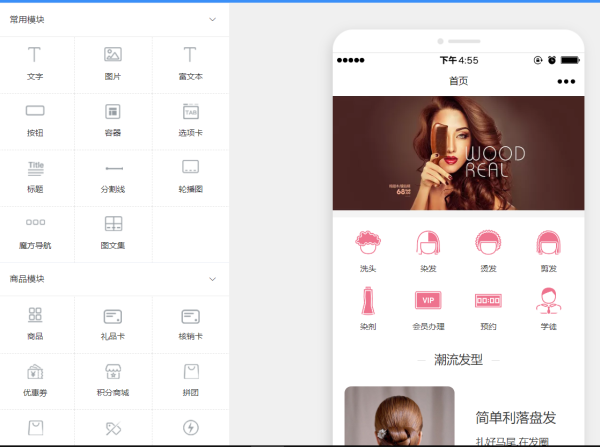Image resolution: width=600 pixels, height=447 pixels.
Task: Select the bun hairstyle photo thumbnail
Action: (x=399, y=415)
